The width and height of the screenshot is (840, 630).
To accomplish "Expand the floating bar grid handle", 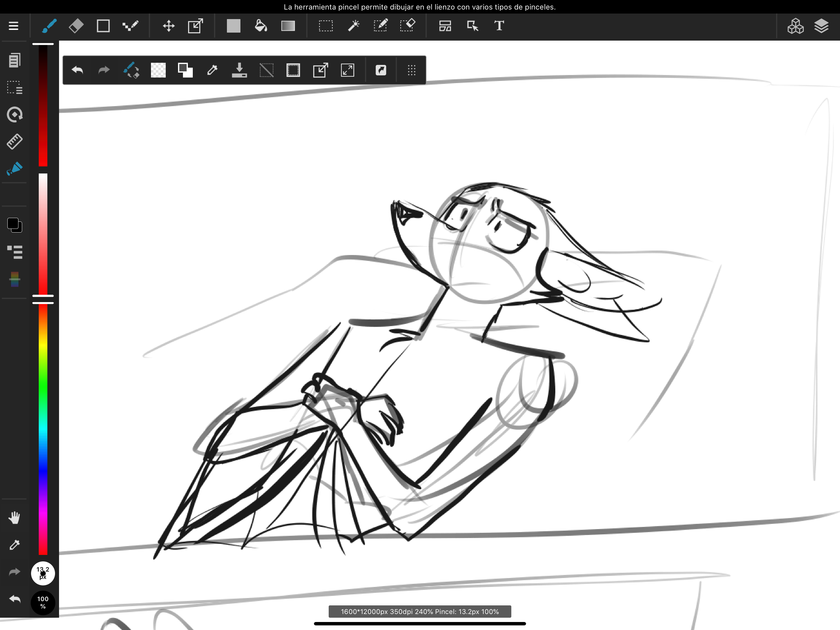I will click(412, 70).
